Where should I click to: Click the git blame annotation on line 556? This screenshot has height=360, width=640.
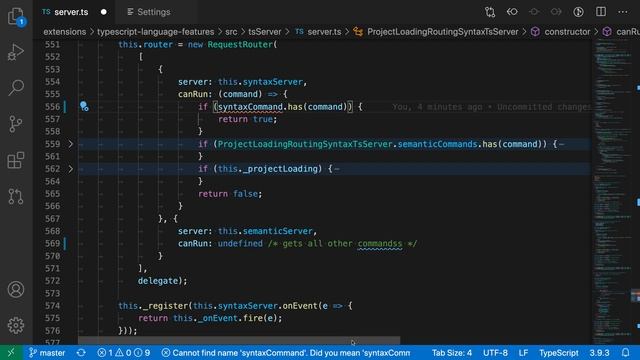pyautogui.click(x=491, y=107)
